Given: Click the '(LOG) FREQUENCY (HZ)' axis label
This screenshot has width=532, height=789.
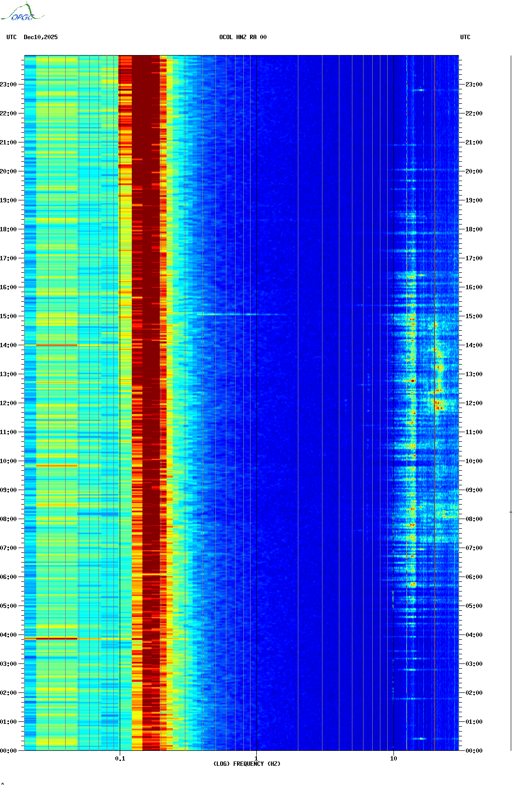Looking at the screenshot, I should (247, 763).
